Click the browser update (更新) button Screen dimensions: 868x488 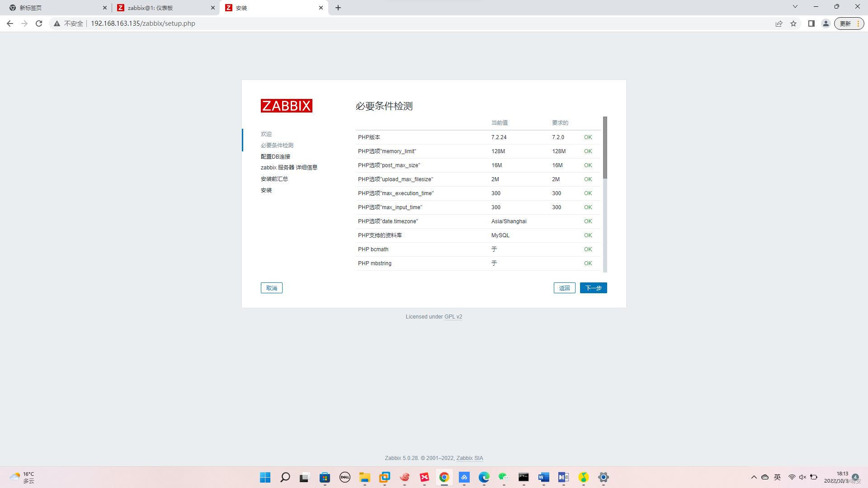tap(849, 23)
